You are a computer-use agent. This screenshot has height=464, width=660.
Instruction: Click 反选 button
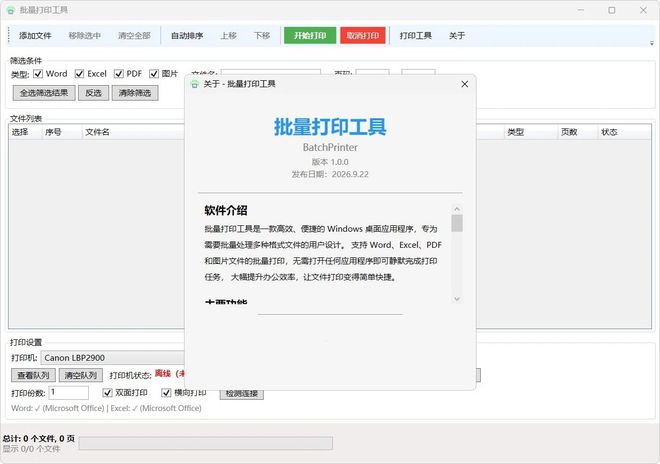pyautogui.click(x=93, y=93)
